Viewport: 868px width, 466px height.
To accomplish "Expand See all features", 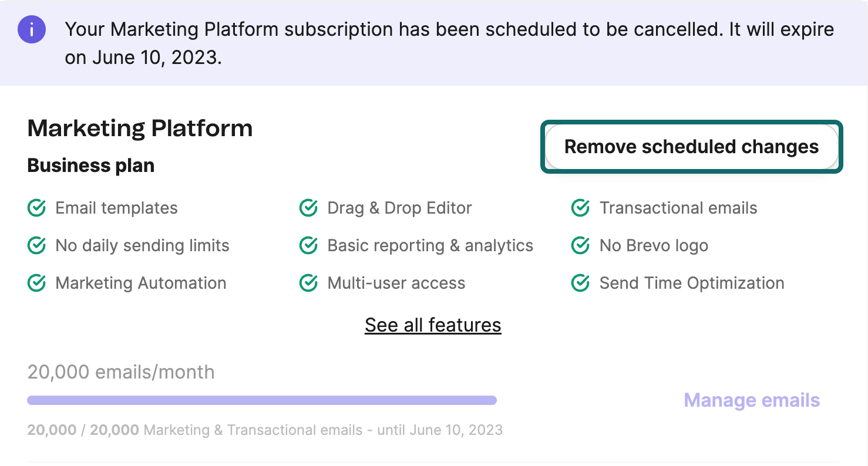I will [x=433, y=325].
